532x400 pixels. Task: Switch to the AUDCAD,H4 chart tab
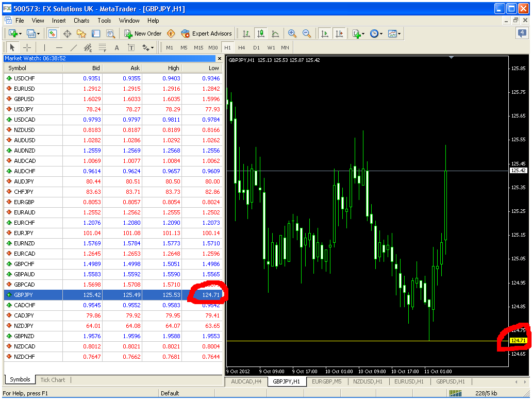(246, 381)
